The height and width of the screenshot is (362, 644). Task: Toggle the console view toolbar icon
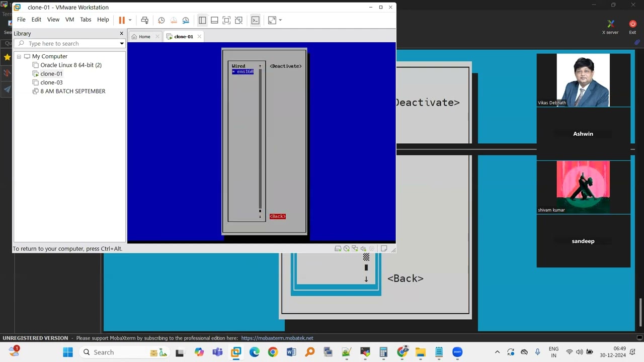[x=255, y=20]
